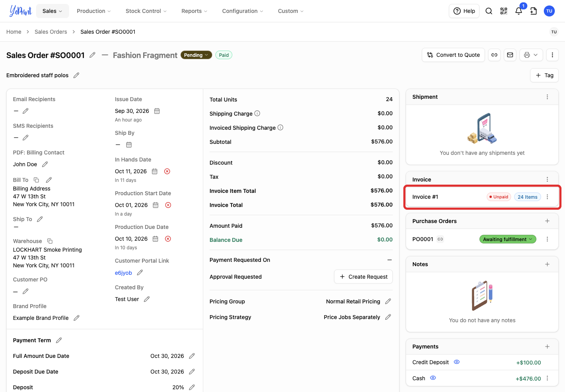
Task: Copy Bill To address icon
Action: coord(36,180)
